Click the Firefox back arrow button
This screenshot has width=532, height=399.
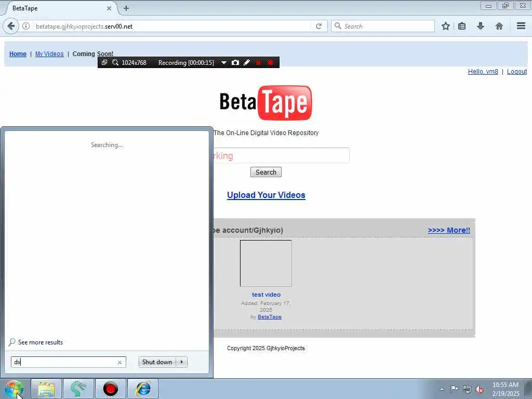point(11,26)
